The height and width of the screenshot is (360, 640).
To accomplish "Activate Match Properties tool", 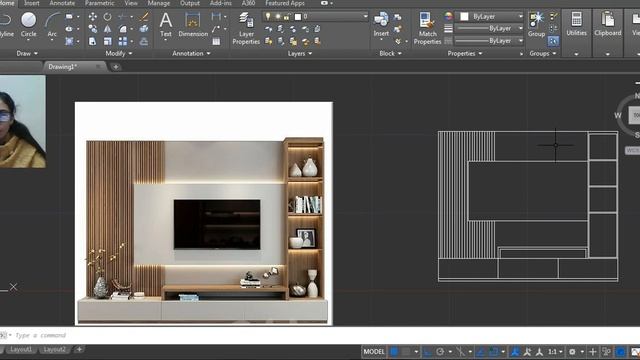I will [x=427, y=28].
